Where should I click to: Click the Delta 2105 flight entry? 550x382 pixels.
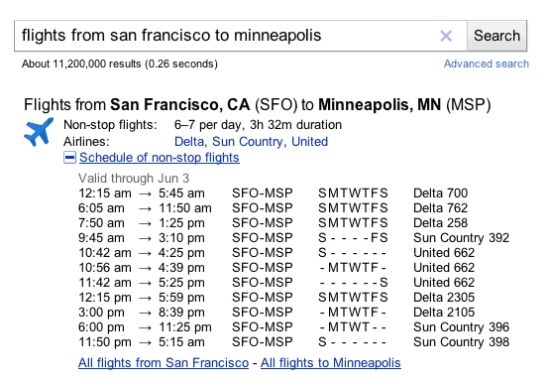coord(444,312)
